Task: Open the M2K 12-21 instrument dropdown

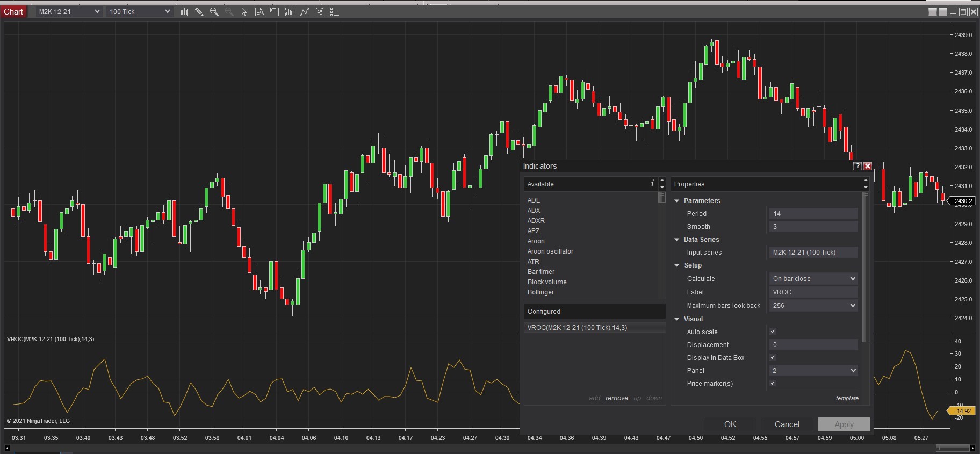Action: tap(69, 12)
